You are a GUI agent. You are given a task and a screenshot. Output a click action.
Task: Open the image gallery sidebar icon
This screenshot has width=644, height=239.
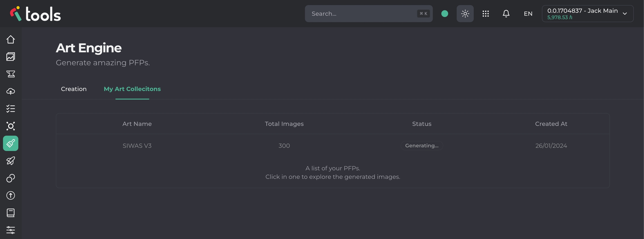coord(11,57)
